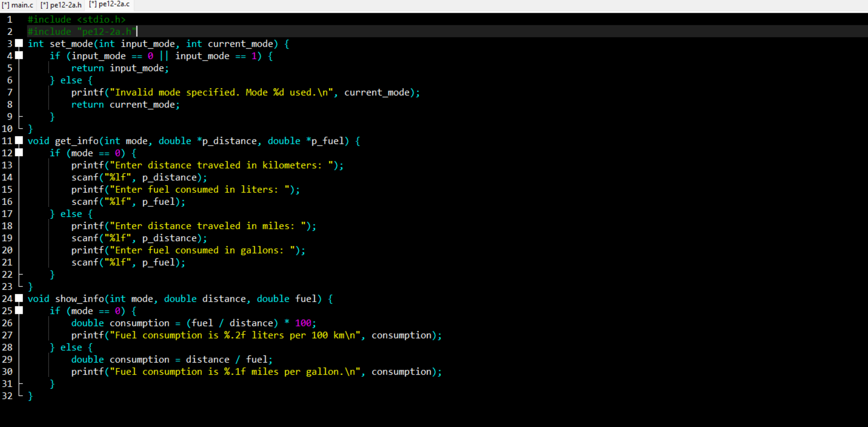Select the pe12-2a.c tab
This screenshot has width=868, height=427.
[x=109, y=4]
